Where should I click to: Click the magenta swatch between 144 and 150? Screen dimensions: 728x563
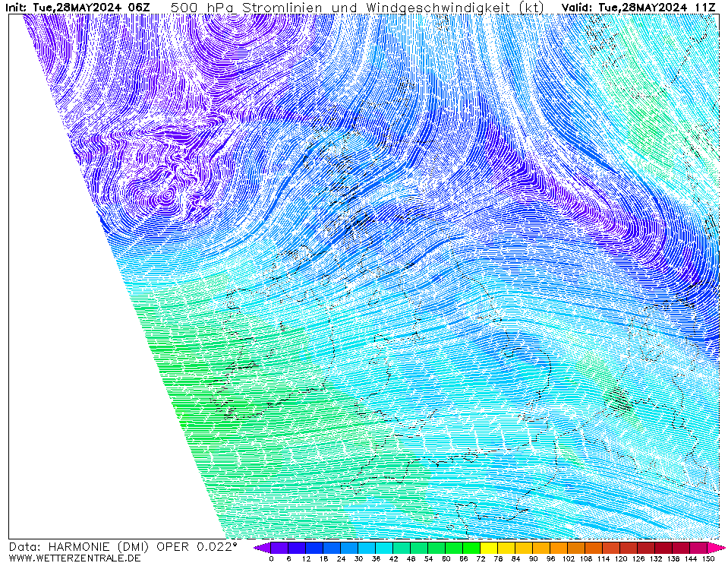click(699, 548)
